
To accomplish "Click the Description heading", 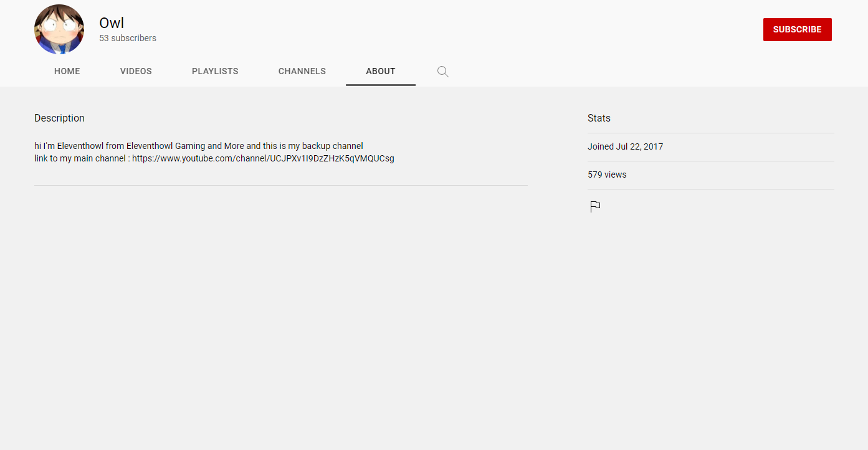I will pos(59,118).
